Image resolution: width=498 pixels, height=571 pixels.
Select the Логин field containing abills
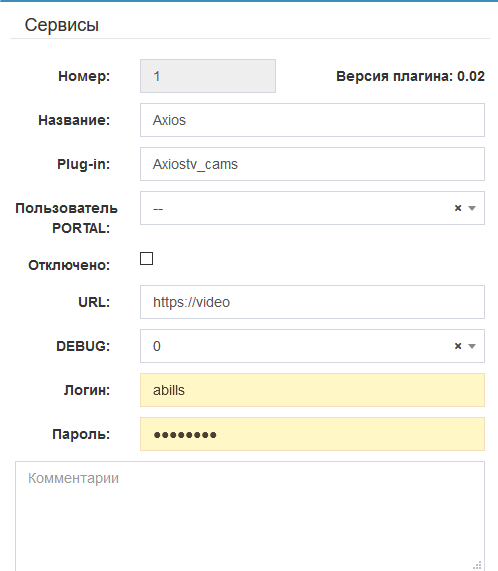(312, 390)
